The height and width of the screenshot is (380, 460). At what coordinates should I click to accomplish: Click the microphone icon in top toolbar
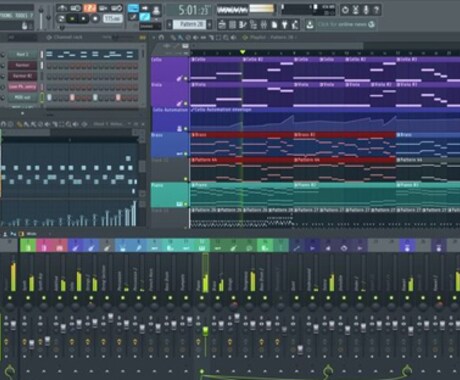(x=366, y=10)
